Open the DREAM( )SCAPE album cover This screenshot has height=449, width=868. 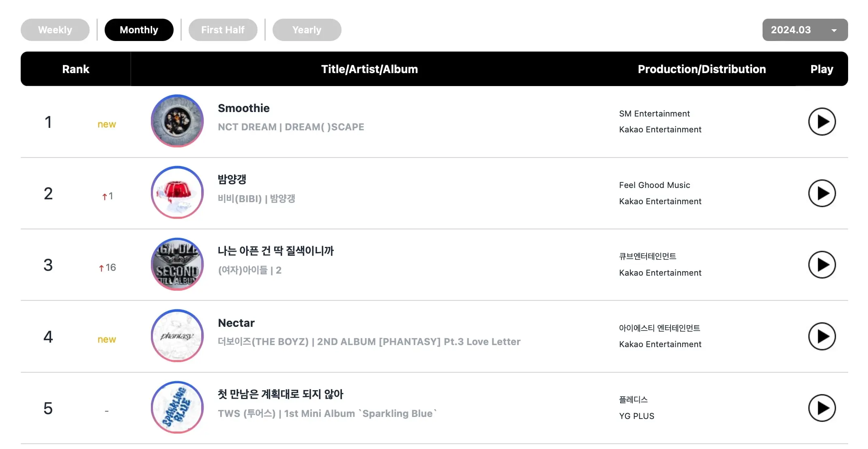pos(177,121)
